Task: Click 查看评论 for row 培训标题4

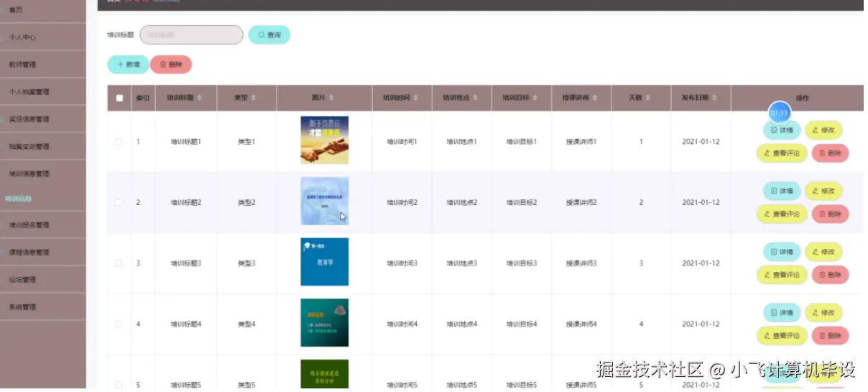Action: pos(782,335)
